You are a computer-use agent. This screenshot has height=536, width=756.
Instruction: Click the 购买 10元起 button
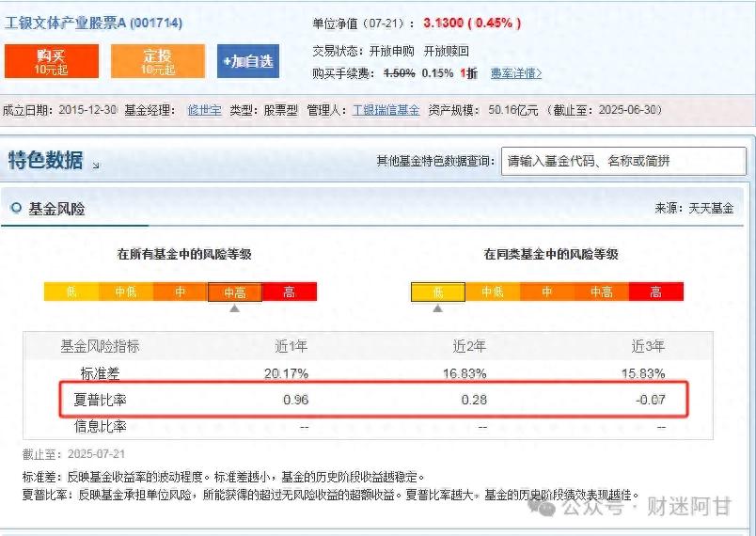[52, 61]
